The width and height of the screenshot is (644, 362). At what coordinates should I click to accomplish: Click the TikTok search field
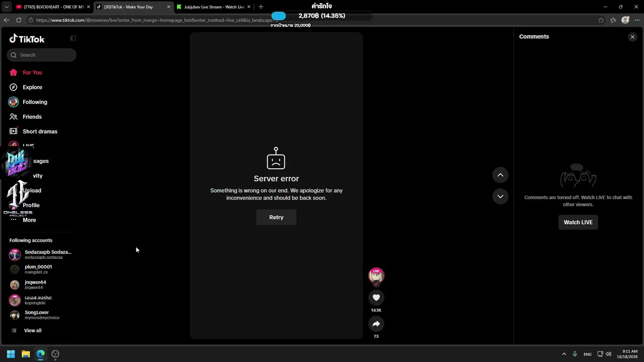(42, 55)
